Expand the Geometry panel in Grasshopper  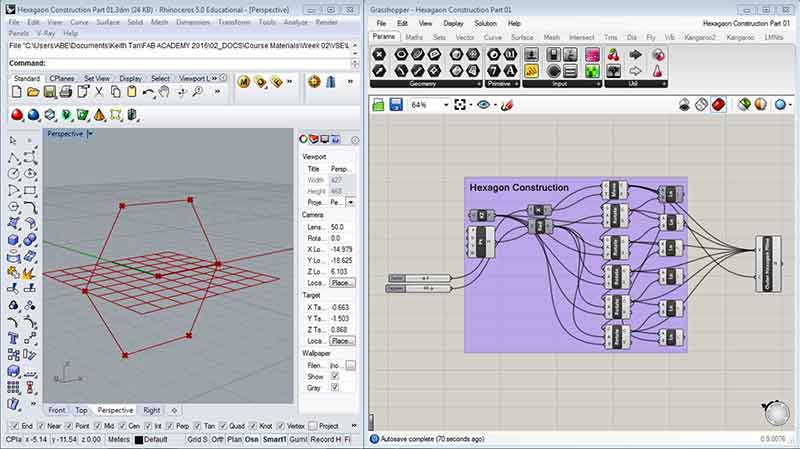[479, 84]
